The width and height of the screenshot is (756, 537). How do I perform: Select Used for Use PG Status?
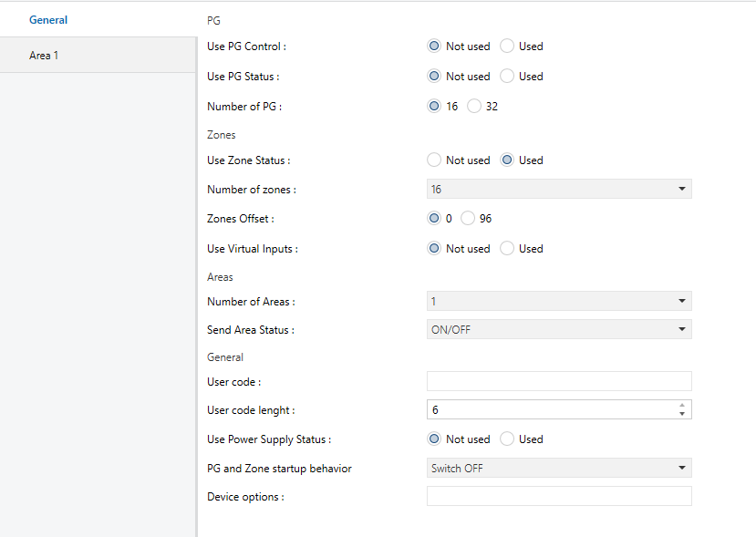pos(507,77)
